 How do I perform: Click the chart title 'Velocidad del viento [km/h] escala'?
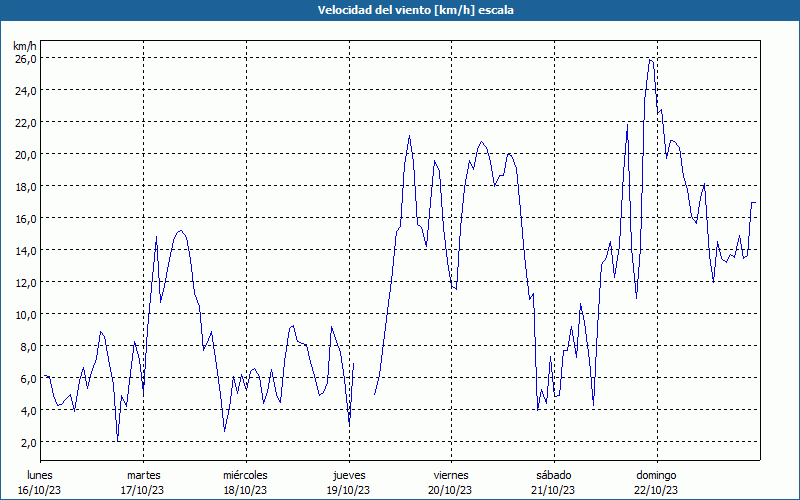click(415, 10)
